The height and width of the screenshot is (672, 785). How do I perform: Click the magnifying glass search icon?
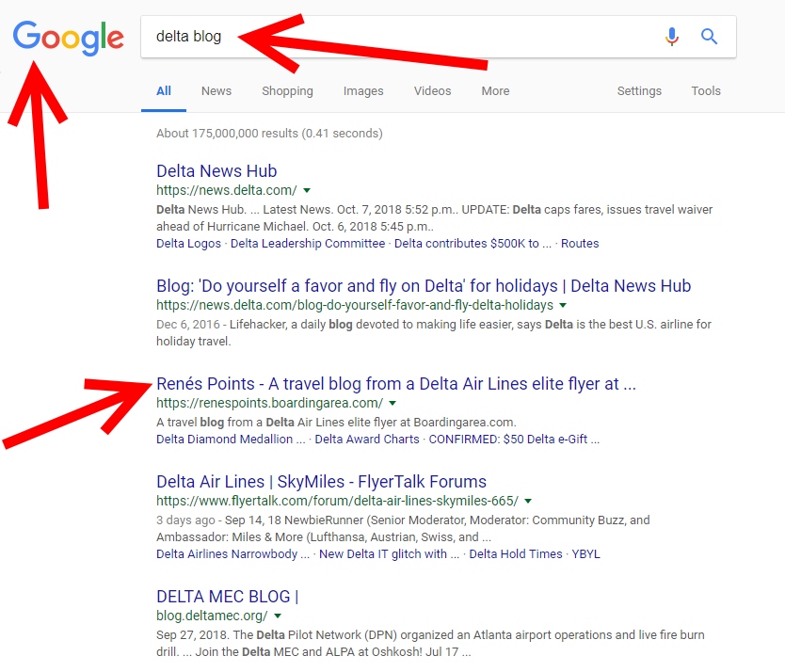pos(707,36)
